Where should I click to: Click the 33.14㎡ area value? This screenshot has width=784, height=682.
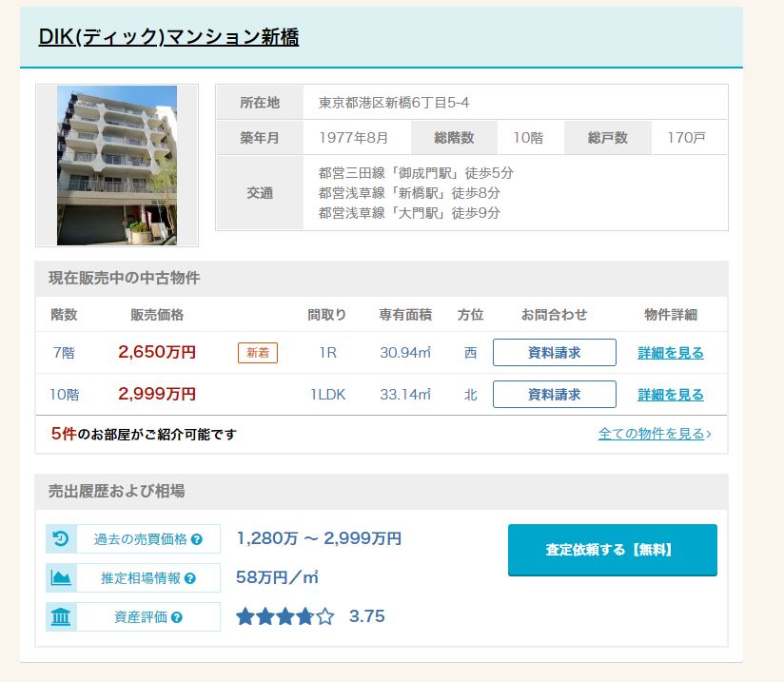point(405,395)
